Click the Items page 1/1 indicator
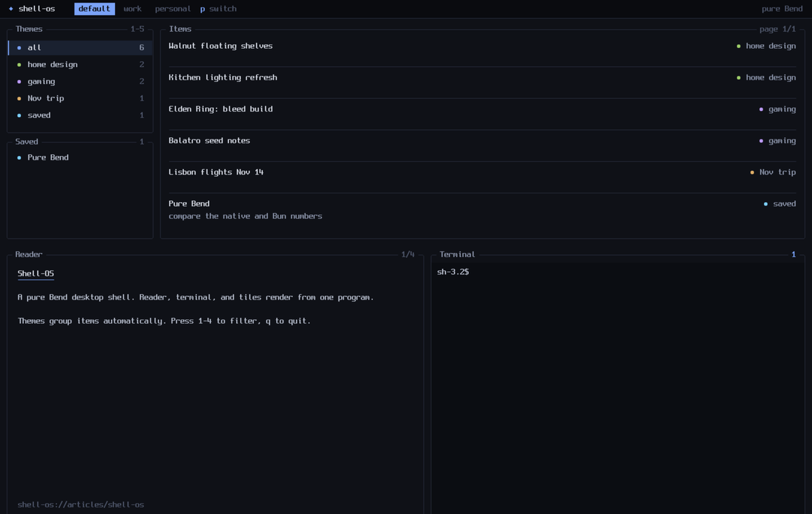This screenshot has width=812, height=514. pyautogui.click(x=778, y=29)
